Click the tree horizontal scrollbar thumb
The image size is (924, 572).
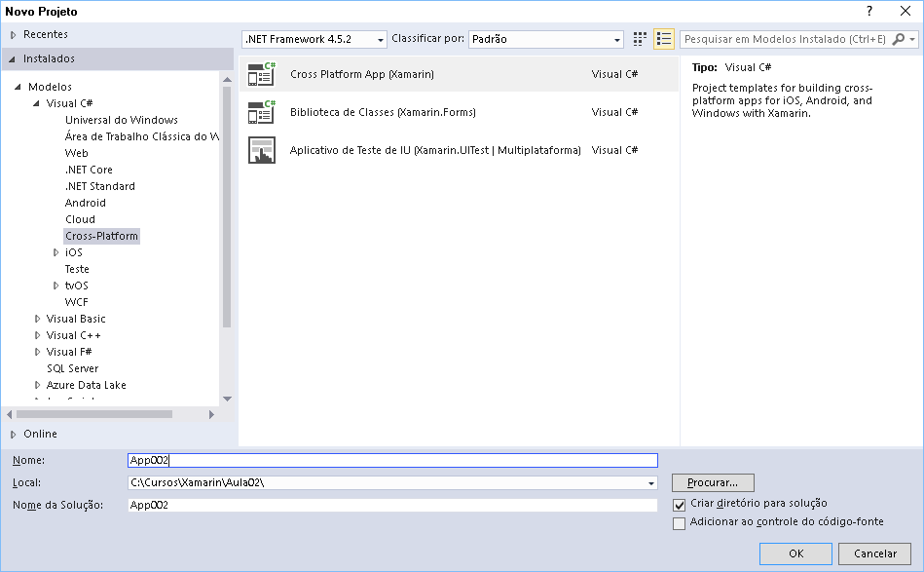[x=94, y=414]
